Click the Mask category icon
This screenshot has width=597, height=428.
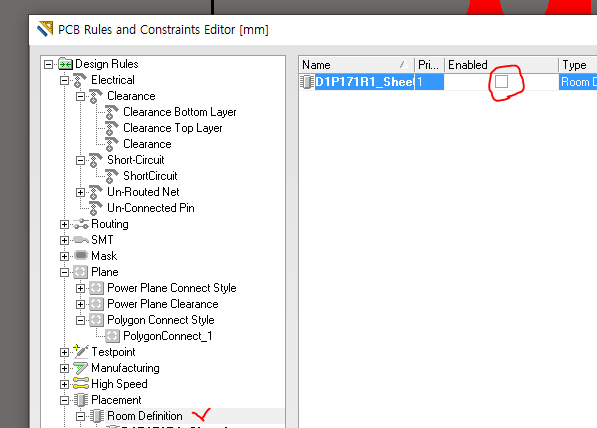coord(81,256)
